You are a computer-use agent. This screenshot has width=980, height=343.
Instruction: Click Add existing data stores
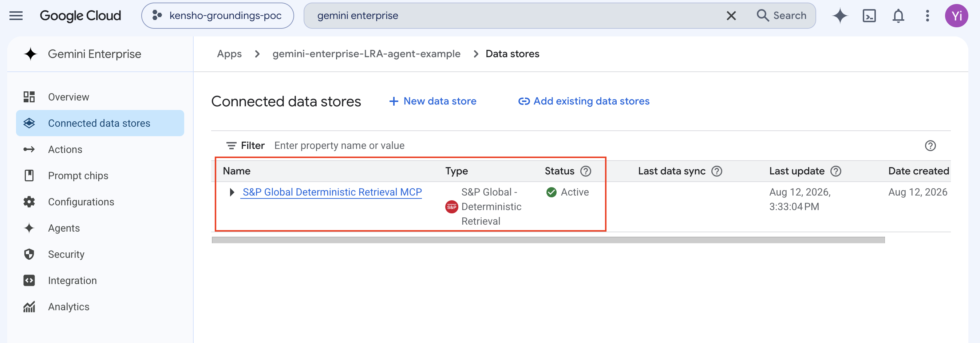coord(584,101)
